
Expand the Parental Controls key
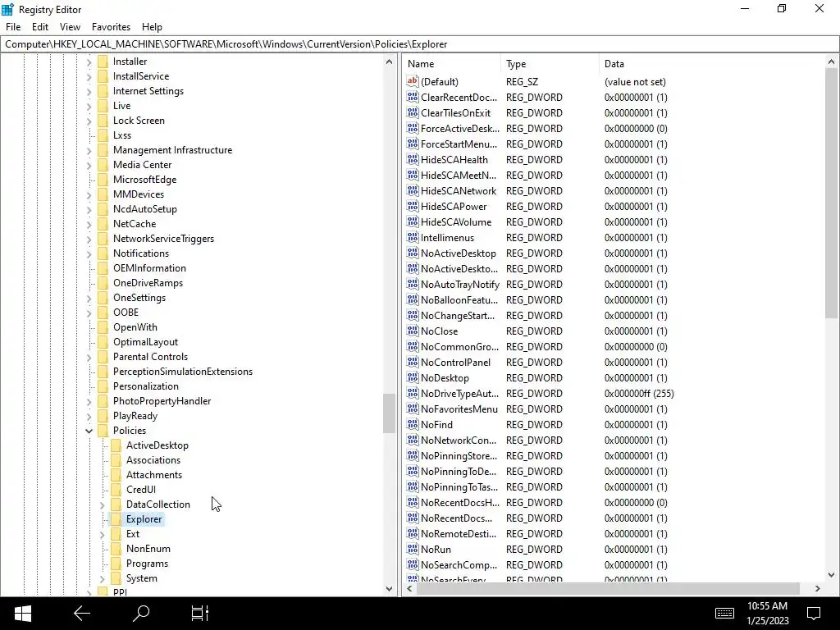(89, 357)
